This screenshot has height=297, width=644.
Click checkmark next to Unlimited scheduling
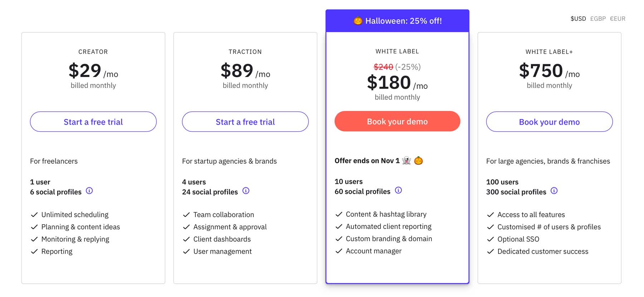pyautogui.click(x=34, y=214)
